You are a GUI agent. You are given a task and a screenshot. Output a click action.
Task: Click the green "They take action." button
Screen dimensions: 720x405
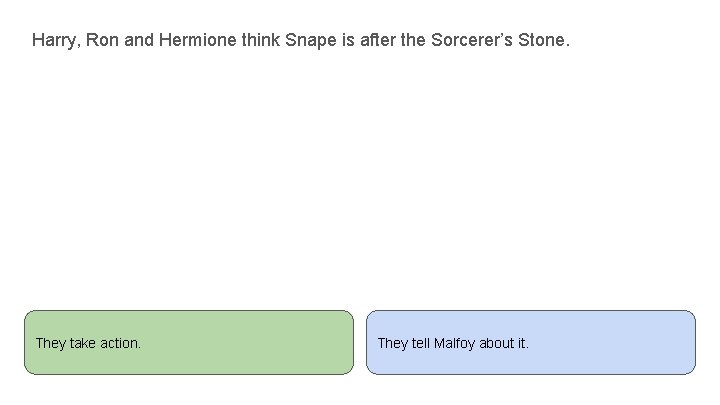(188, 342)
